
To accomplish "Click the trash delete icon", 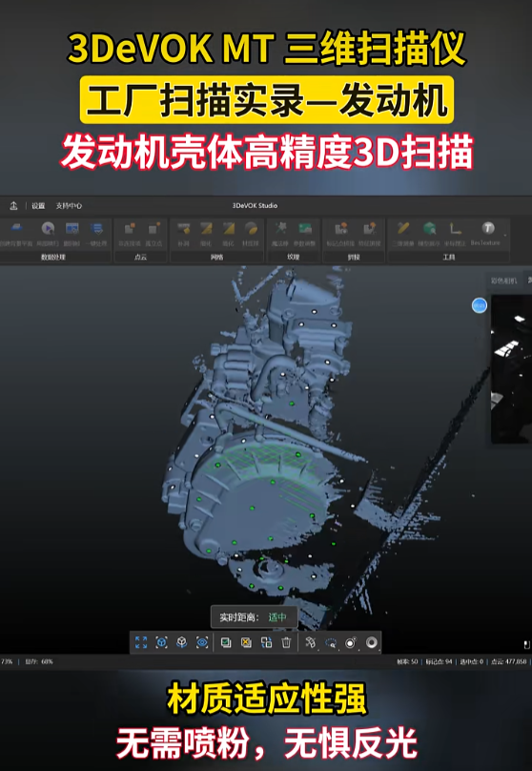I will [286, 642].
